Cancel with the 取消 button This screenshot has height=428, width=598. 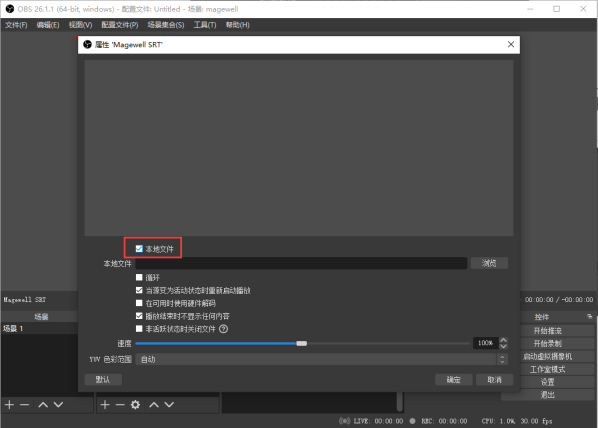[495, 380]
